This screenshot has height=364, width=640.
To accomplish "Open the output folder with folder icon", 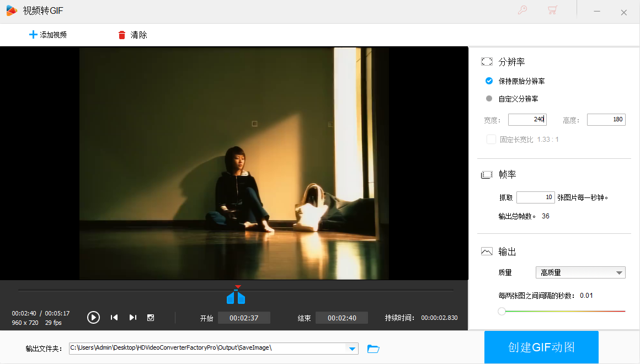I will (x=374, y=349).
